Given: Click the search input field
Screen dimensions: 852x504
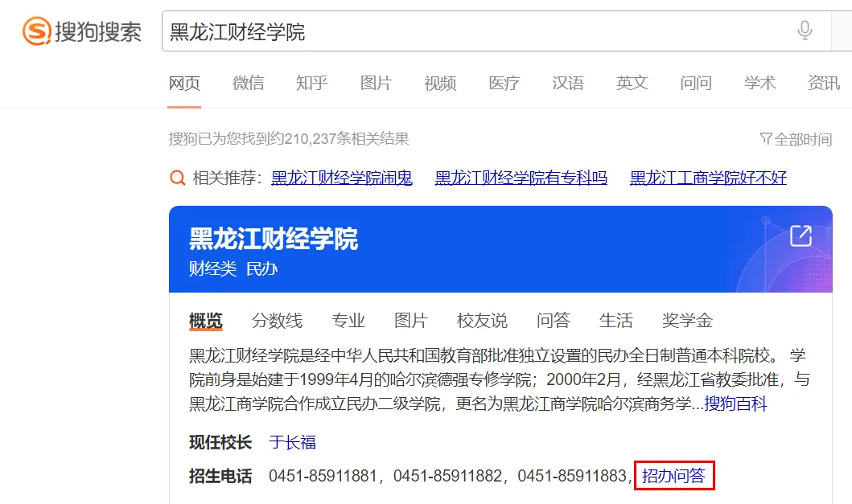Looking at the screenshot, I should coord(475,31).
